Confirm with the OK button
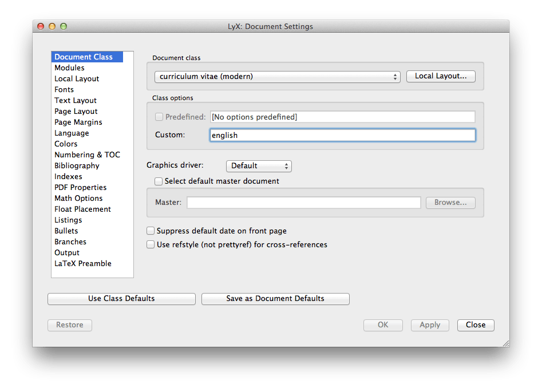 (x=383, y=325)
